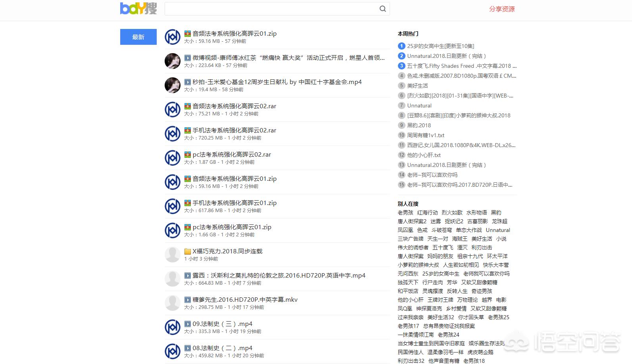Open hot item 色戒.未删减版.2007
Viewport: 632px width, 364px height.
coord(462,76)
